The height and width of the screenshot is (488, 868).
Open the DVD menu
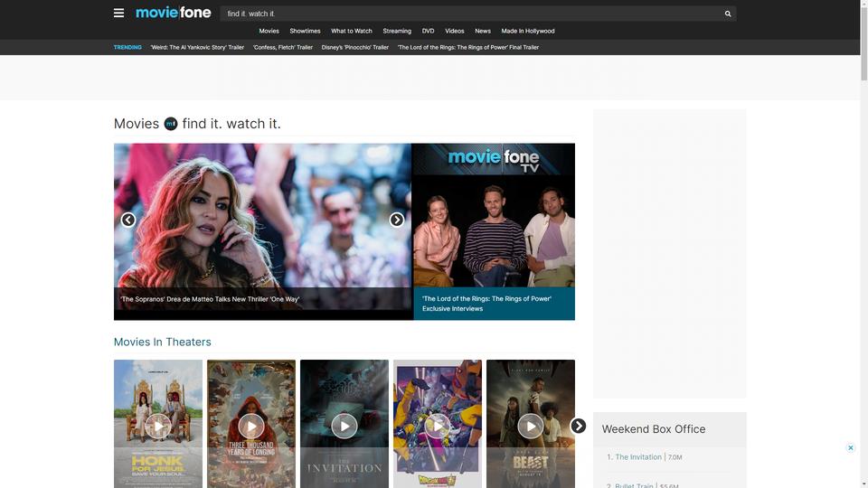(x=428, y=31)
